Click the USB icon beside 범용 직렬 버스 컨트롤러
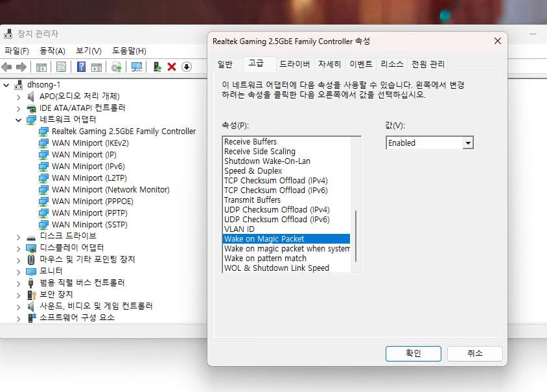 (30, 283)
